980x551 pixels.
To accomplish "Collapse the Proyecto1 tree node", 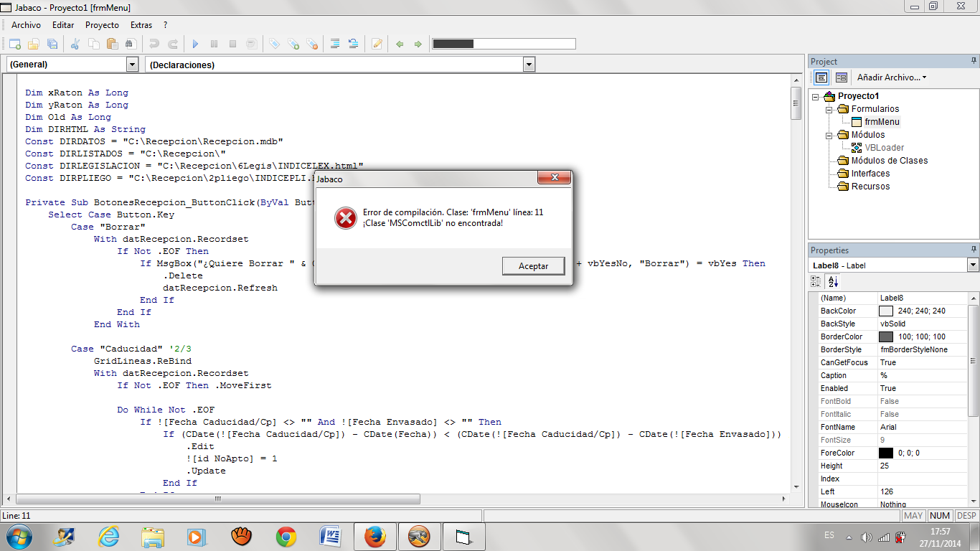I will 816,96.
